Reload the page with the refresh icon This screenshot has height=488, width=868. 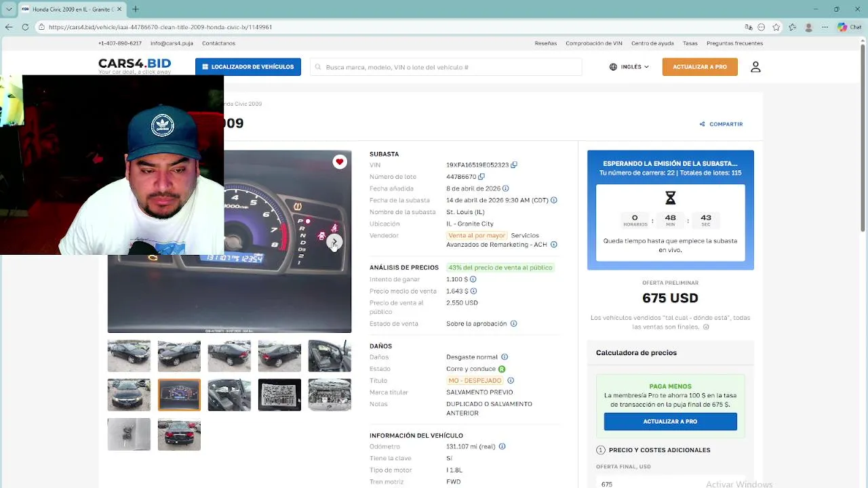pyautogui.click(x=25, y=27)
